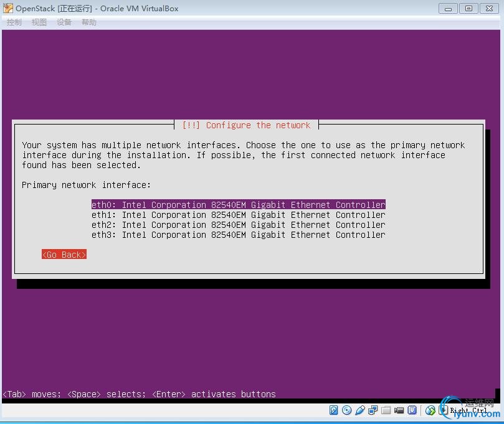Click the 'Primary network interface:' label
The height and width of the screenshot is (424, 504).
point(86,185)
